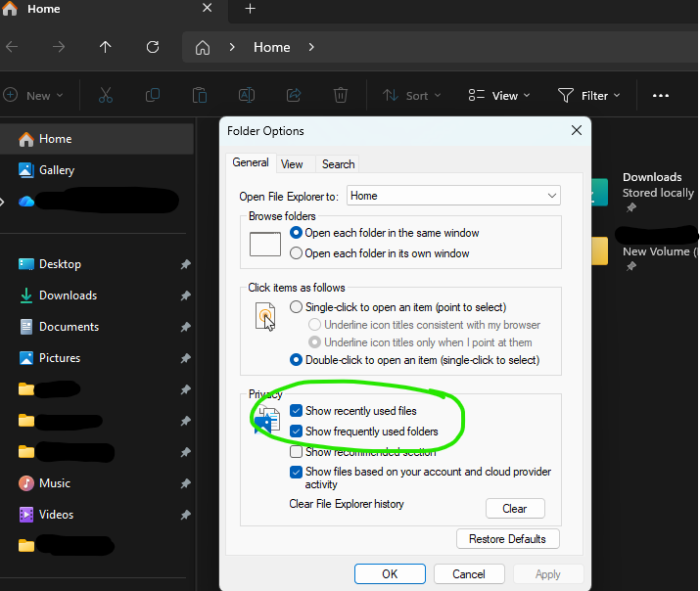Click the pin icon beside Music

tap(185, 483)
